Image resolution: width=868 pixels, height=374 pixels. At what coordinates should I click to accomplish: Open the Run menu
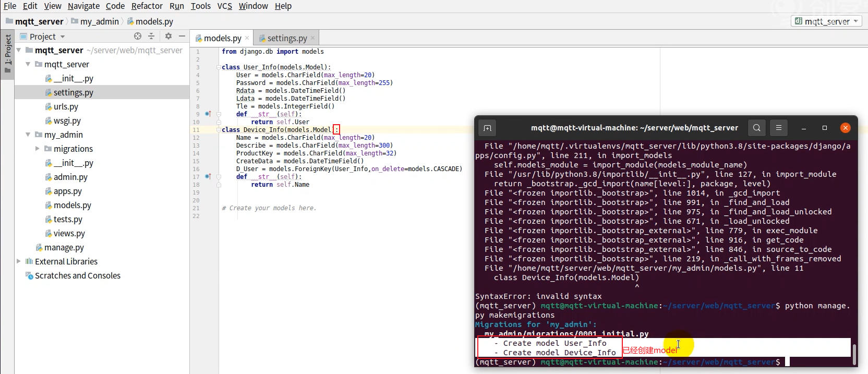click(x=176, y=6)
